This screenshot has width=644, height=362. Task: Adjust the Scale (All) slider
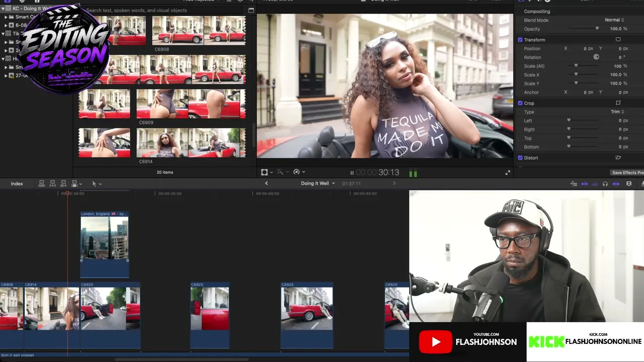coord(576,66)
